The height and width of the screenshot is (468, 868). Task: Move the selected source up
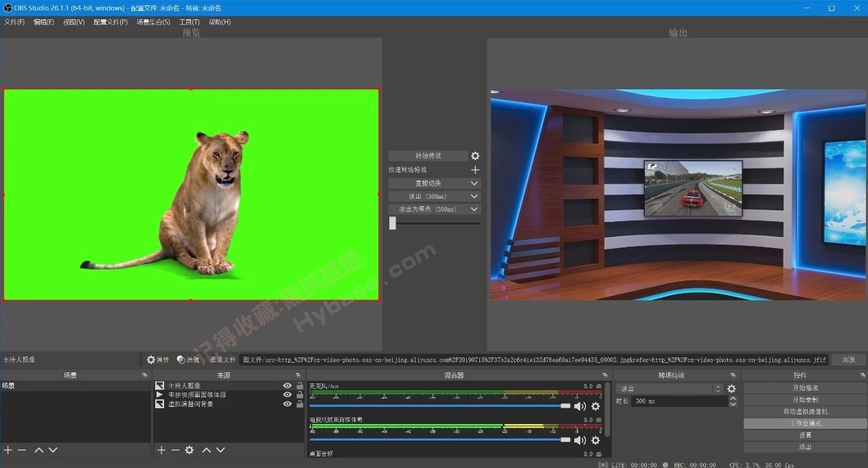206,450
